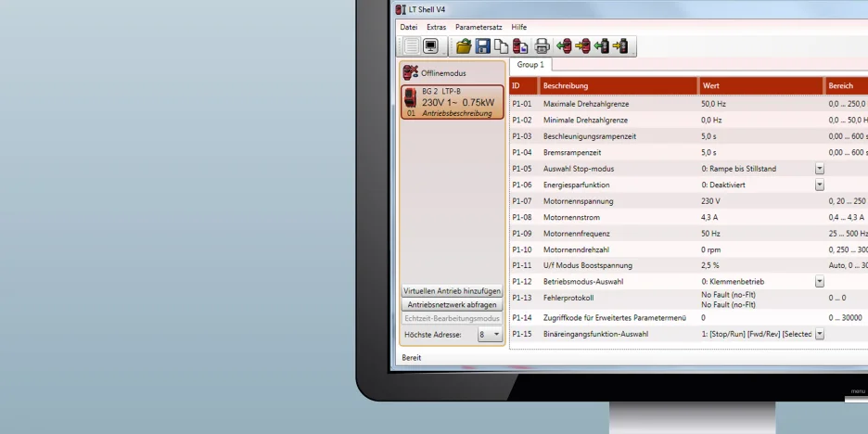Viewport: 868px width, 434px height.
Task: Print the parameter set with printer icon
Action: coord(542,46)
